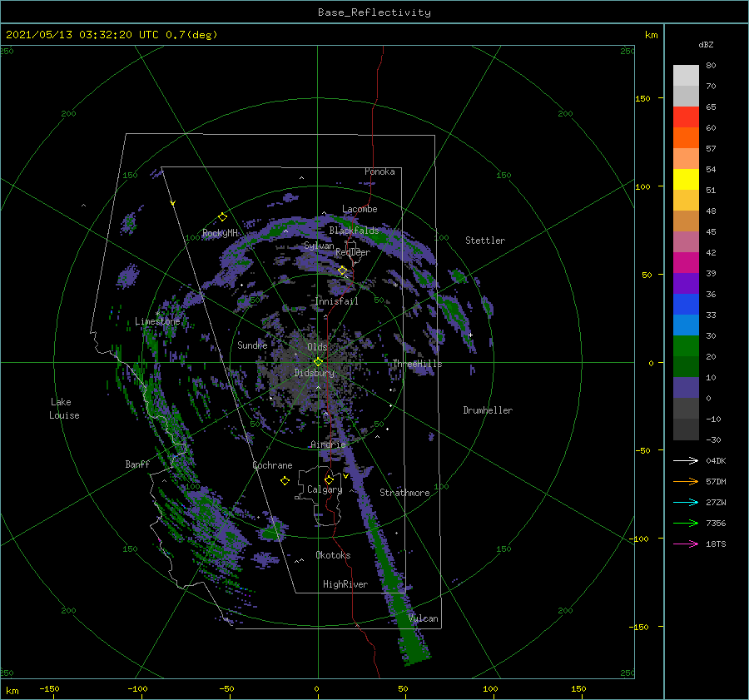Pick the orange 57–60 dBZ swatch

(686, 138)
